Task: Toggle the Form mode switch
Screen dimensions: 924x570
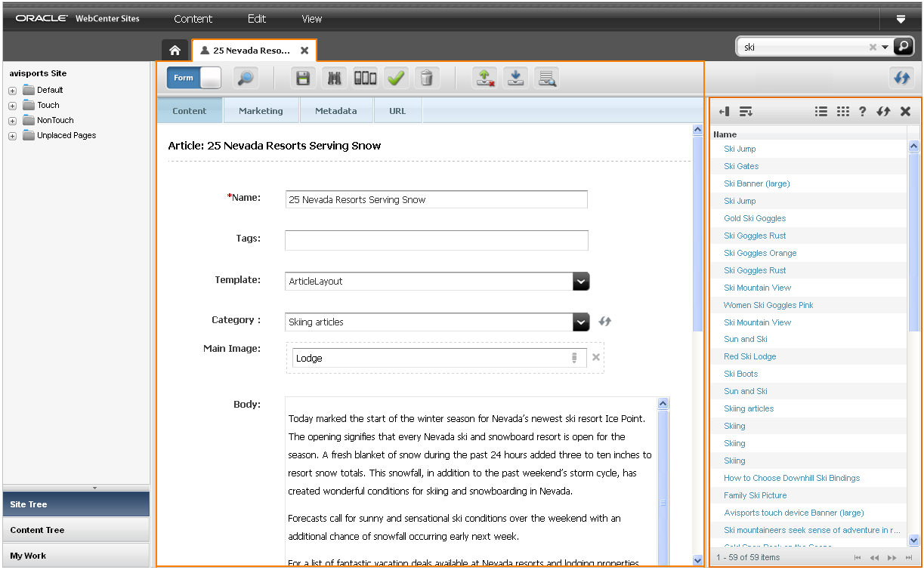Action: pyautogui.click(x=193, y=78)
